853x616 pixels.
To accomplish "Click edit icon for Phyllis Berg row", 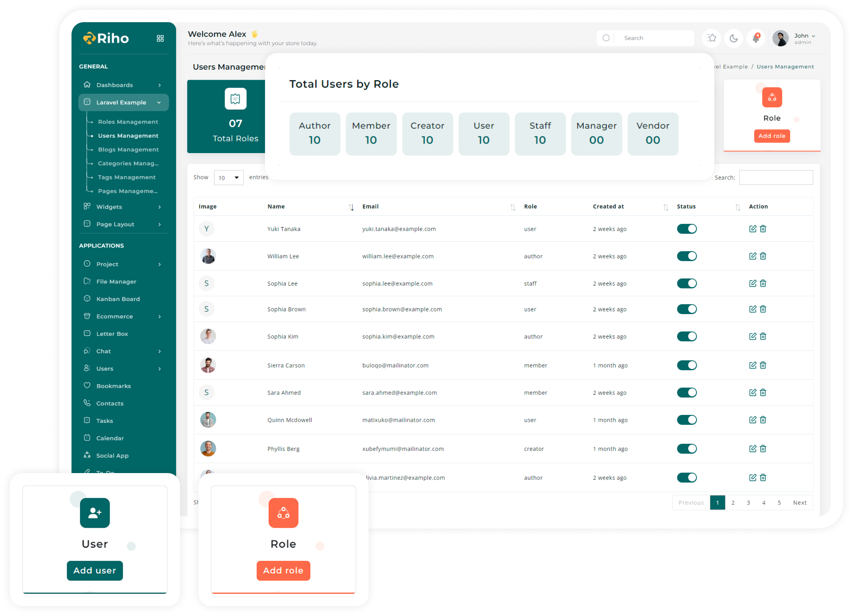I will 753,448.
